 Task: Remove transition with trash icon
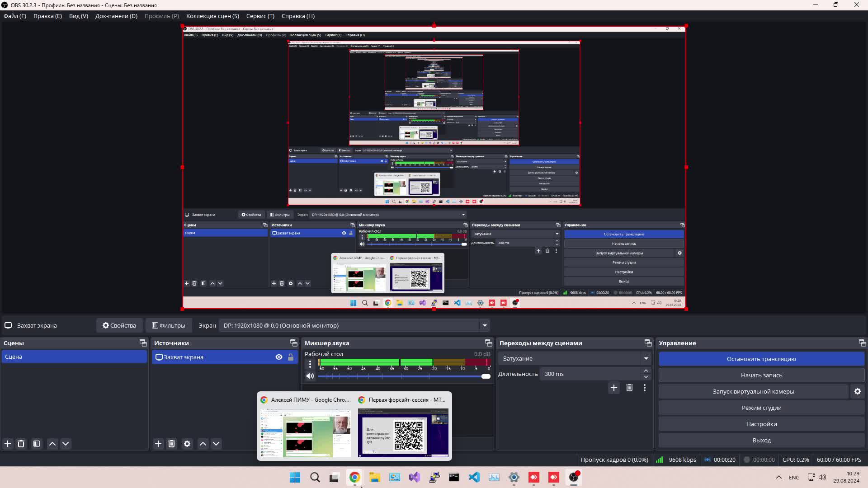(x=629, y=388)
